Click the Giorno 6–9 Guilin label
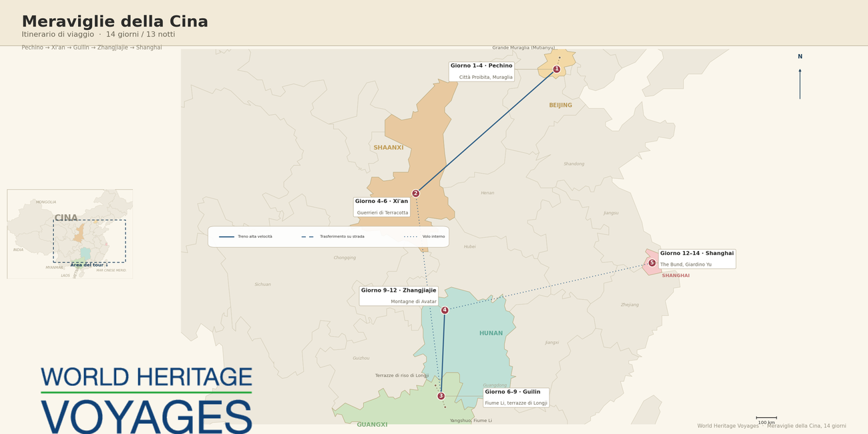 (x=516, y=397)
